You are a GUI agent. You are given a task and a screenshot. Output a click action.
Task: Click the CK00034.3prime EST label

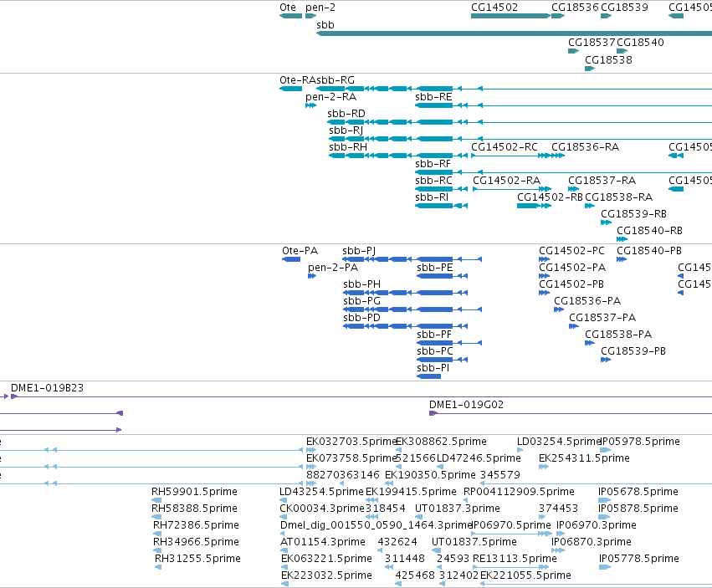pos(322,509)
